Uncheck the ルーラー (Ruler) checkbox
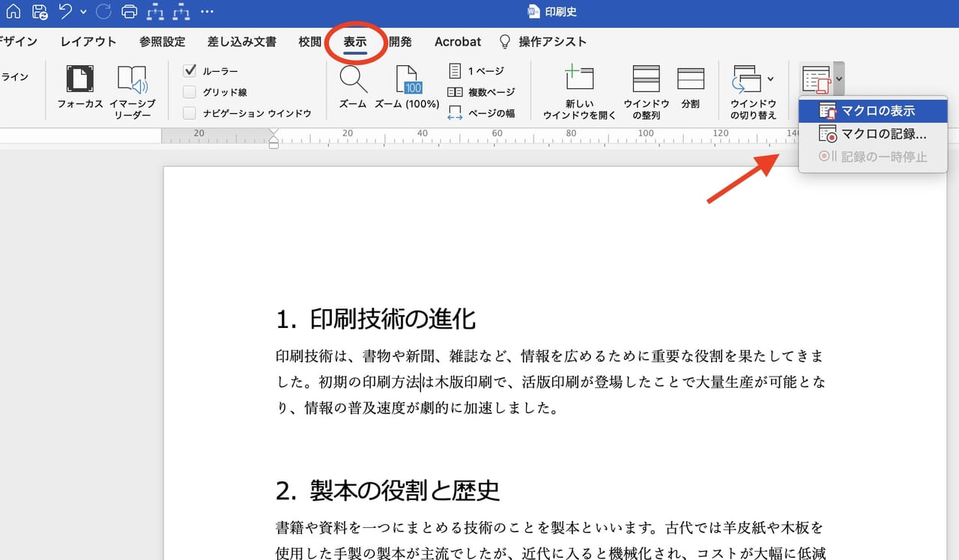This screenshot has height=560, width=959. [x=190, y=71]
